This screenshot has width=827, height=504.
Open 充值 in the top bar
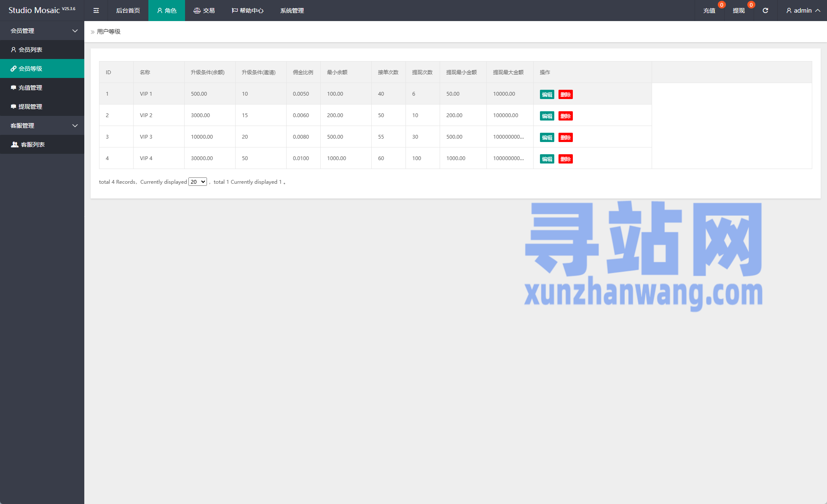tap(709, 11)
